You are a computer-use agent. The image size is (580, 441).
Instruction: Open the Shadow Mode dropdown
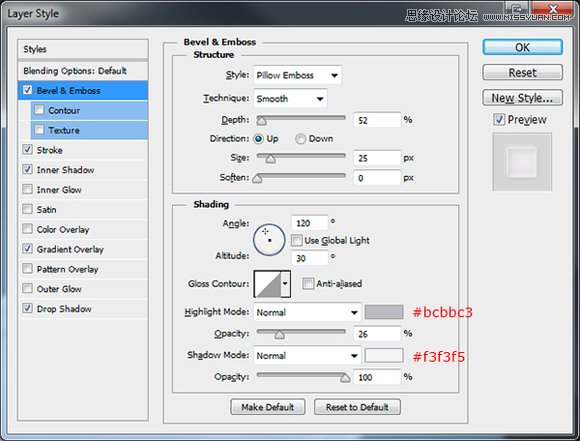307,356
